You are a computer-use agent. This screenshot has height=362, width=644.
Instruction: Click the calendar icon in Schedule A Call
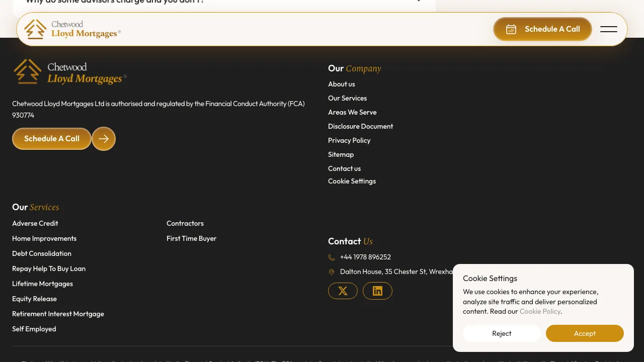click(511, 29)
